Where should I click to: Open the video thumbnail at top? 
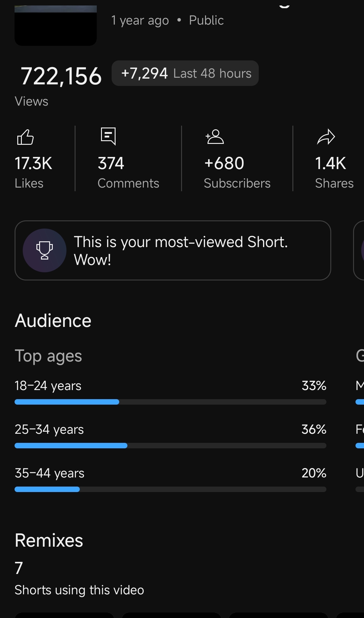tap(56, 25)
